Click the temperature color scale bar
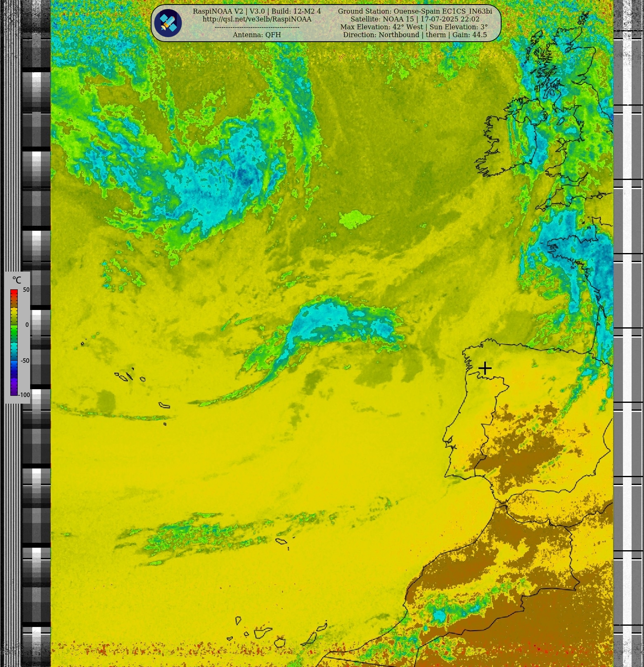Image resolution: width=644 pixels, height=667 pixels. pos(14,343)
